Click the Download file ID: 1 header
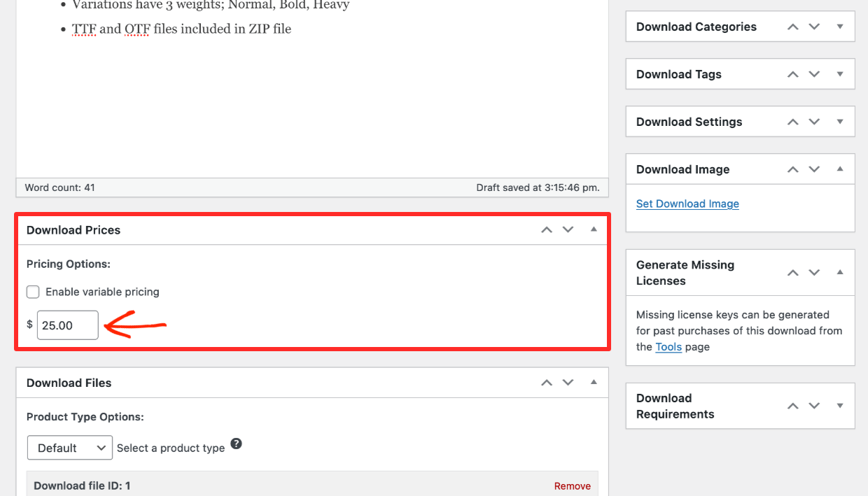 pos(82,486)
